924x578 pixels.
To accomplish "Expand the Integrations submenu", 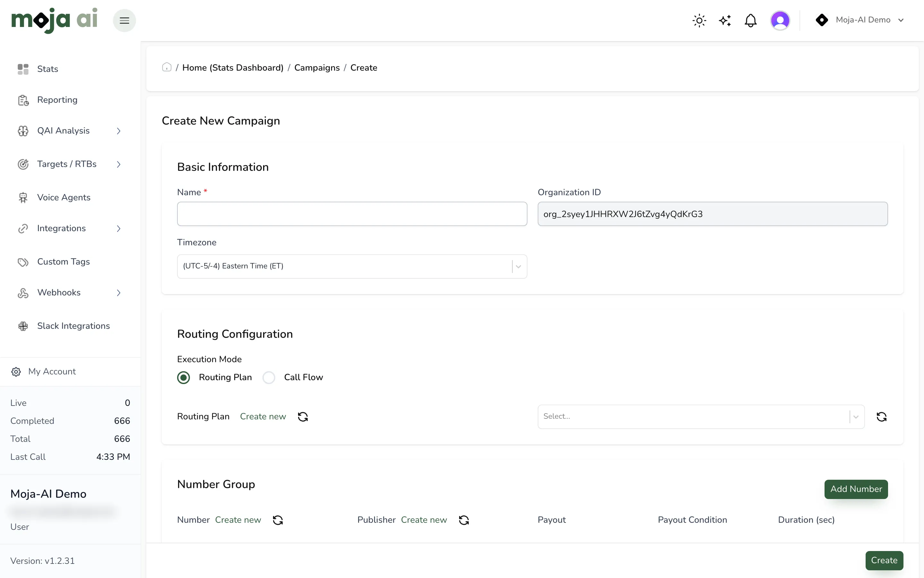I will (x=119, y=229).
